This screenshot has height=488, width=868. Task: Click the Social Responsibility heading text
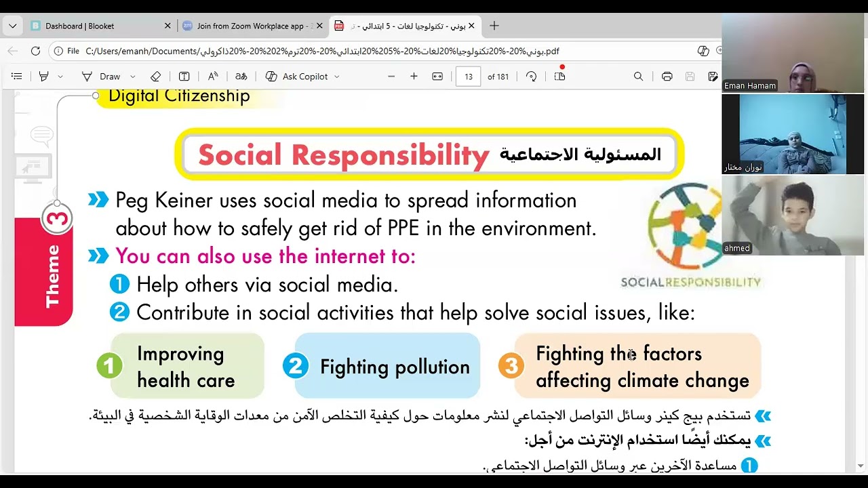coord(344,155)
